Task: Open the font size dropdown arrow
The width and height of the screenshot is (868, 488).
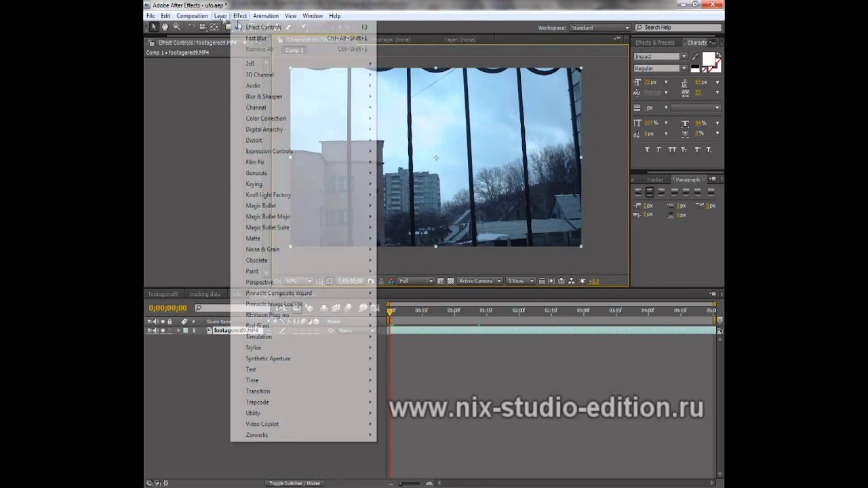Action: (x=666, y=82)
